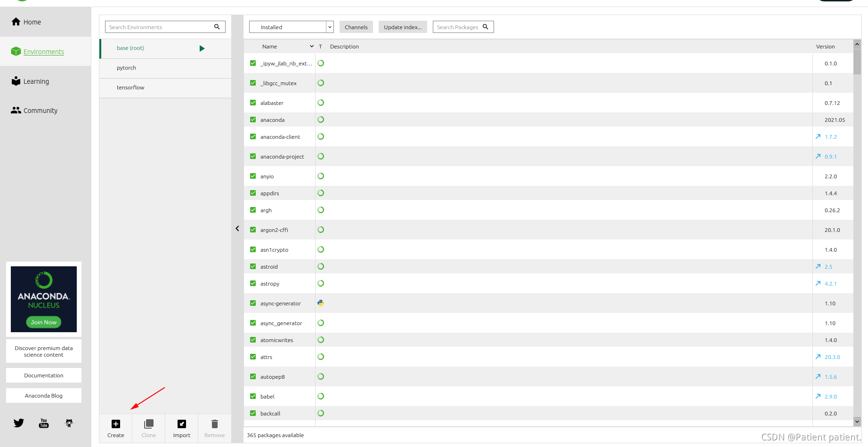Toggle the backcall package checkbox
868x447 pixels.
point(253,413)
